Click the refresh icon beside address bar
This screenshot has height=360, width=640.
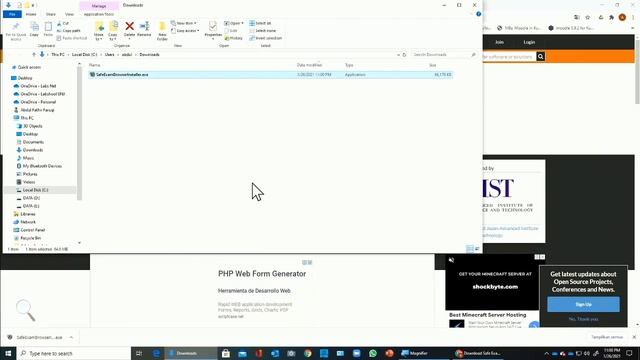(404, 55)
